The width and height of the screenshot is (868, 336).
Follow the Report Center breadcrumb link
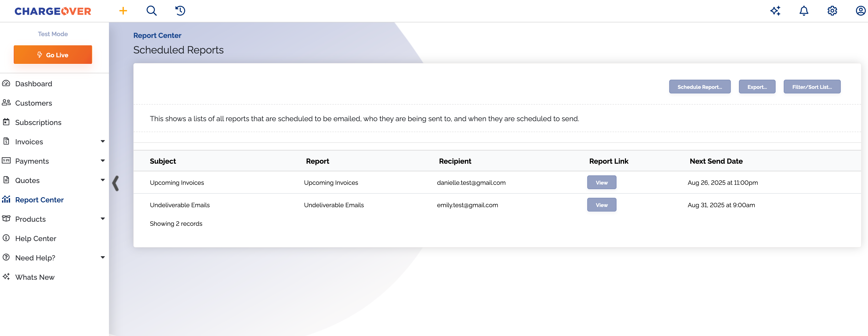coord(157,35)
